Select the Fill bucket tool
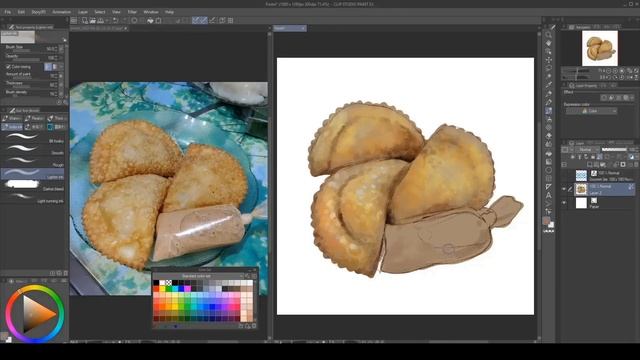Viewport: 640px width, 360px height. coord(549,153)
